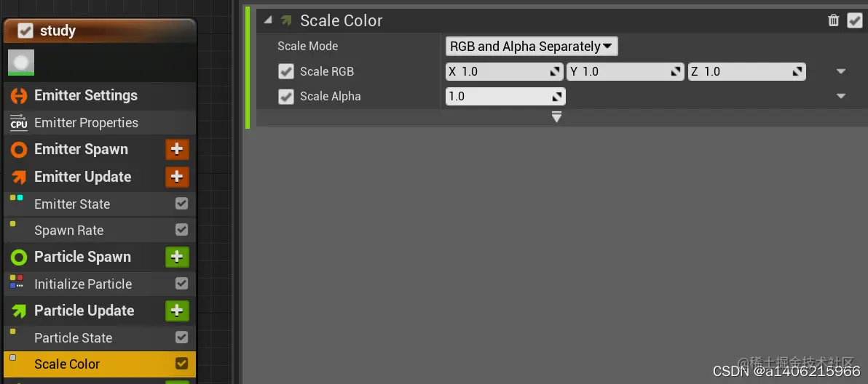Toggle the study emitter enabled checkbox
The height and width of the screenshot is (384, 868).
(25, 31)
